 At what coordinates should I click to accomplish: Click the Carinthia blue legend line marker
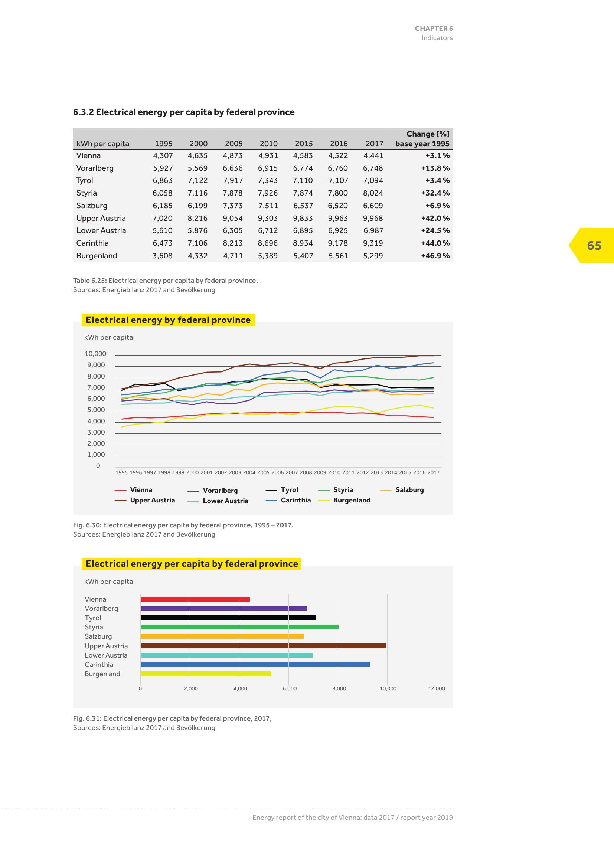click(x=271, y=501)
